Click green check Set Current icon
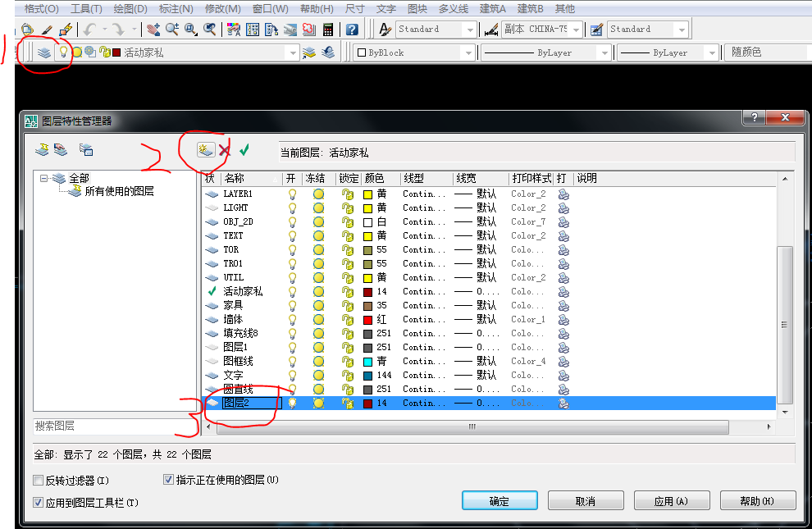 pos(244,150)
